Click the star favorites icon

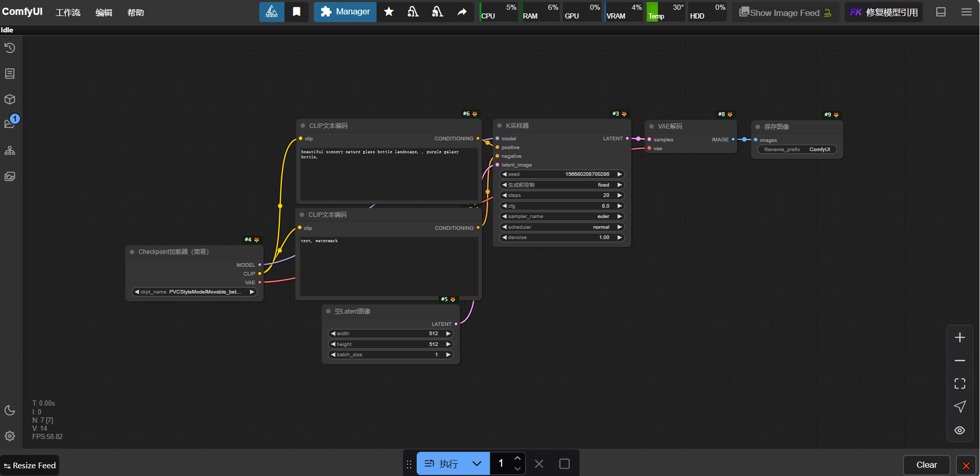389,12
